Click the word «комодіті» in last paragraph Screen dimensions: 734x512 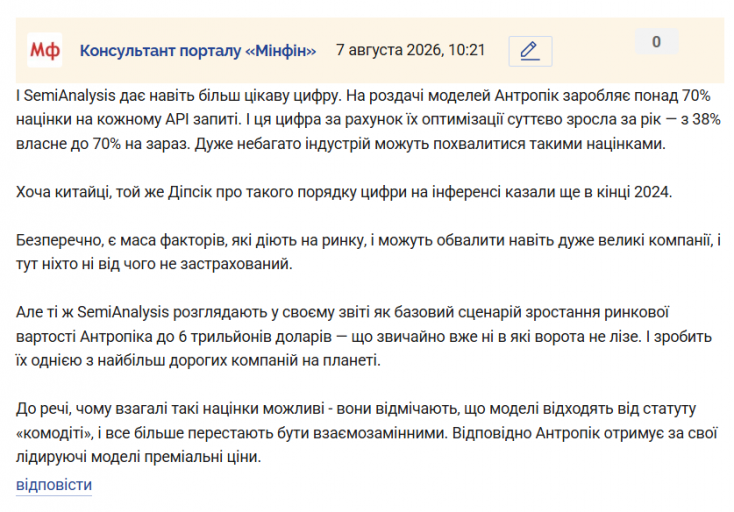pos(55,433)
